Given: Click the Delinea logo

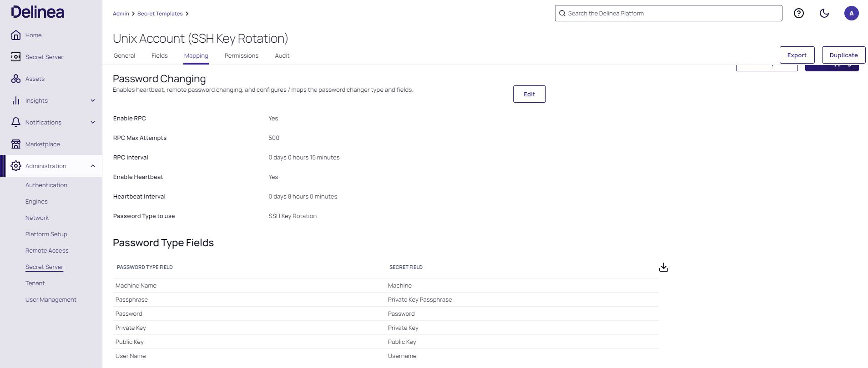Looking at the screenshot, I should (x=38, y=12).
